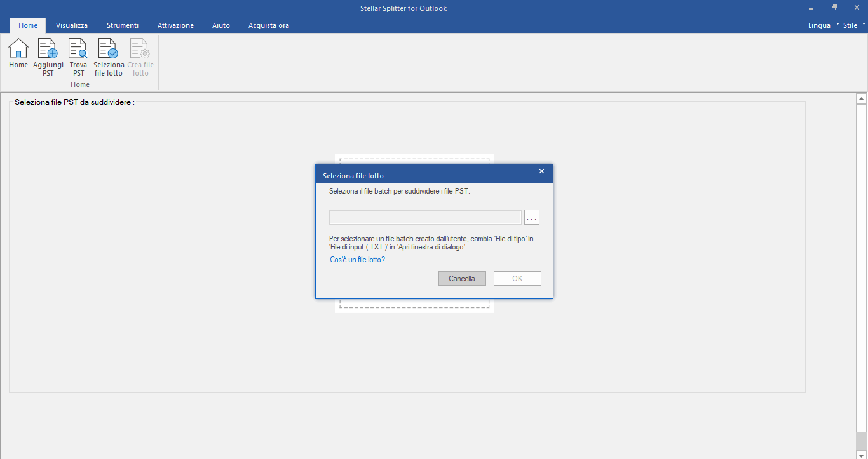This screenshot has width=868, height=459.
Task: Click the batch file path input field
Action: 425,218
